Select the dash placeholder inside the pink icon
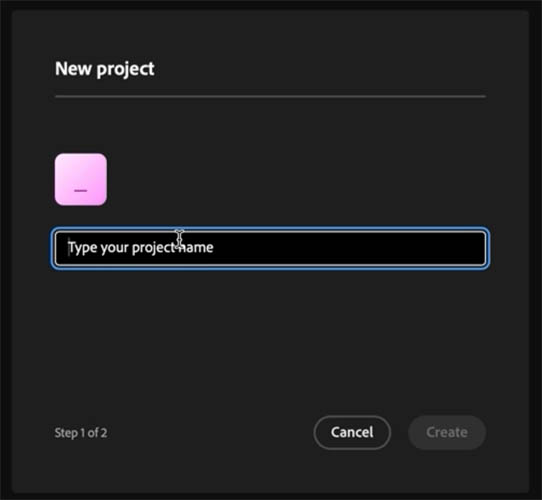 (81, 191)
